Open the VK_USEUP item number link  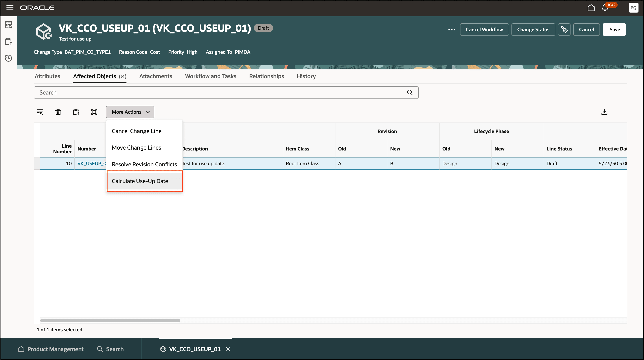(x=92, y=163)
